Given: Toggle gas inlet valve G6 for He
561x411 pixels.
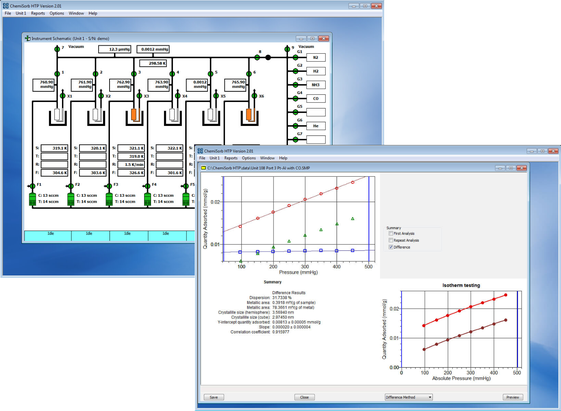Looking at the screenshot, I should click(x=296, y=126).
